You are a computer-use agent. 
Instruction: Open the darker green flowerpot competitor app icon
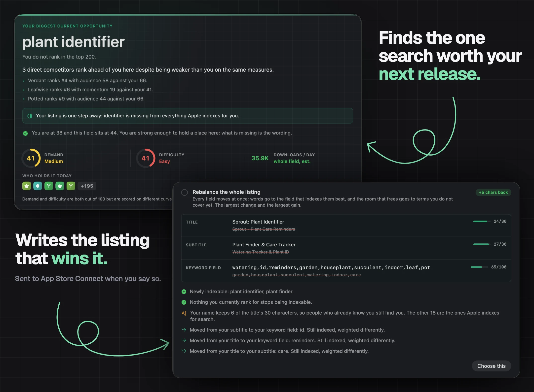coord(60,186)
